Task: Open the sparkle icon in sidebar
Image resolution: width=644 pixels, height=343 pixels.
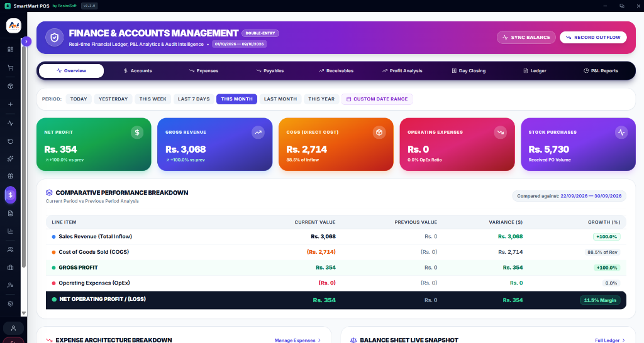Action: pos(10,158)
